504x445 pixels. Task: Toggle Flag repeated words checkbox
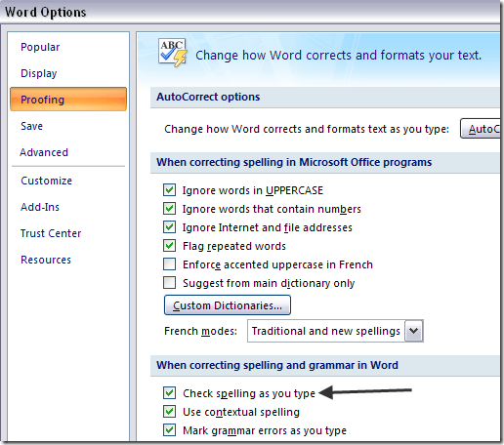pyautogui.click(x=169, y=246)
